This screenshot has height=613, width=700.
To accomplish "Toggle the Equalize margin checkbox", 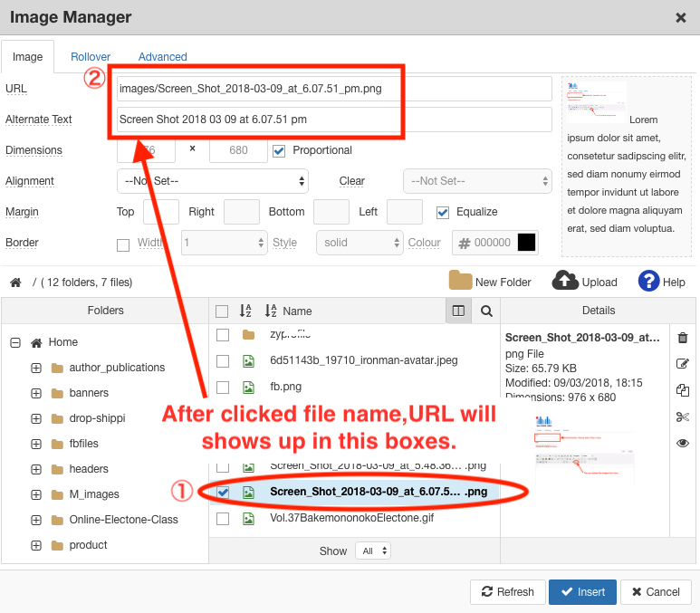I will pos(443,212).
